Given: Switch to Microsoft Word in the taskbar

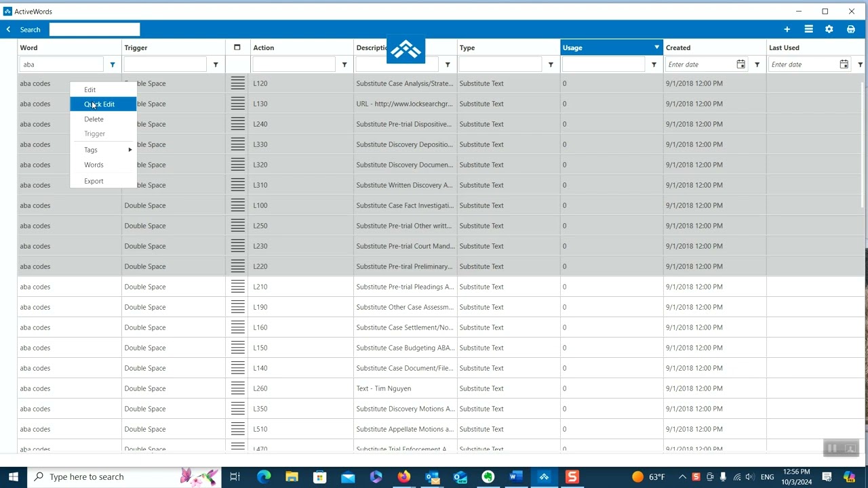Looking at the screenshot, I should click(515, 476).
